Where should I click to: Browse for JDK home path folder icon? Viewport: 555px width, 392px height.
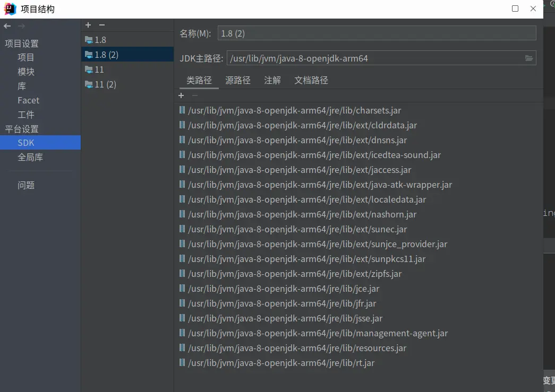click(x=529, y=58)
